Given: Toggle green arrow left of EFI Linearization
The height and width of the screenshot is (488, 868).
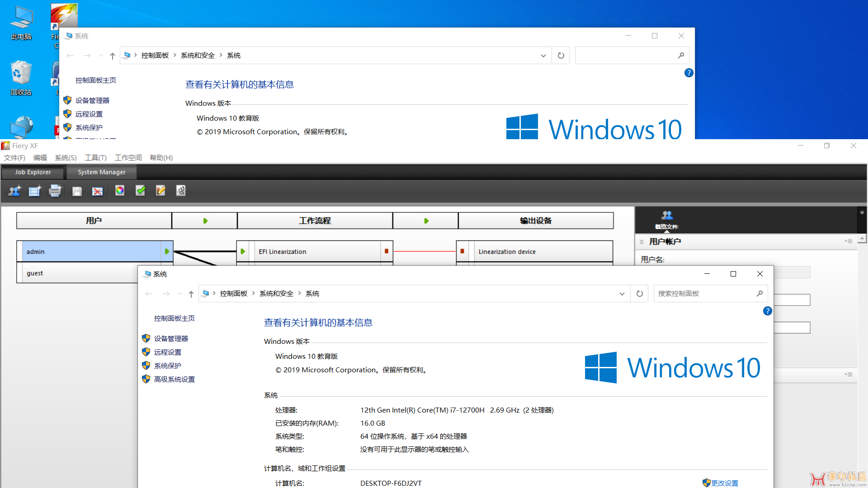Looking at the screenshot, I should [x=243, y=252].
